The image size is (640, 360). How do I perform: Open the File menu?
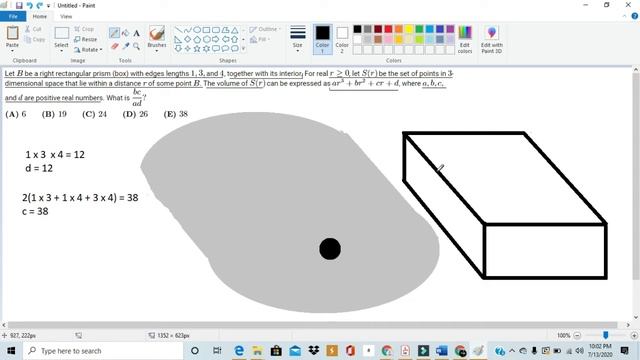[x=13, y=16]
